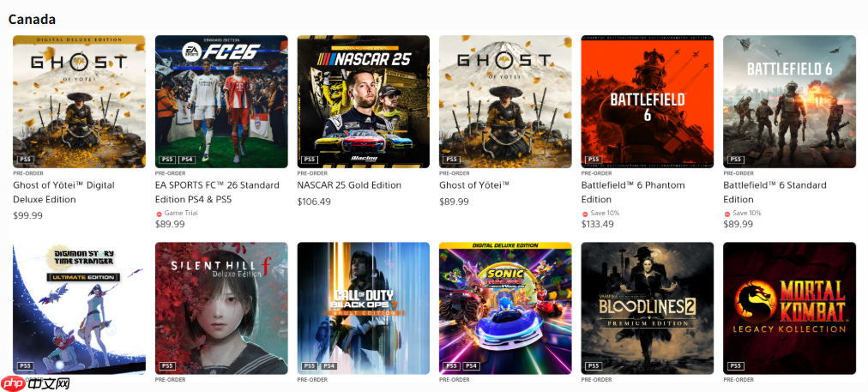Open the Sonic Racing Digital Deluxe cover
This screenshot has width=868, height=392.
pyautogui.click(x=505, y=309)
